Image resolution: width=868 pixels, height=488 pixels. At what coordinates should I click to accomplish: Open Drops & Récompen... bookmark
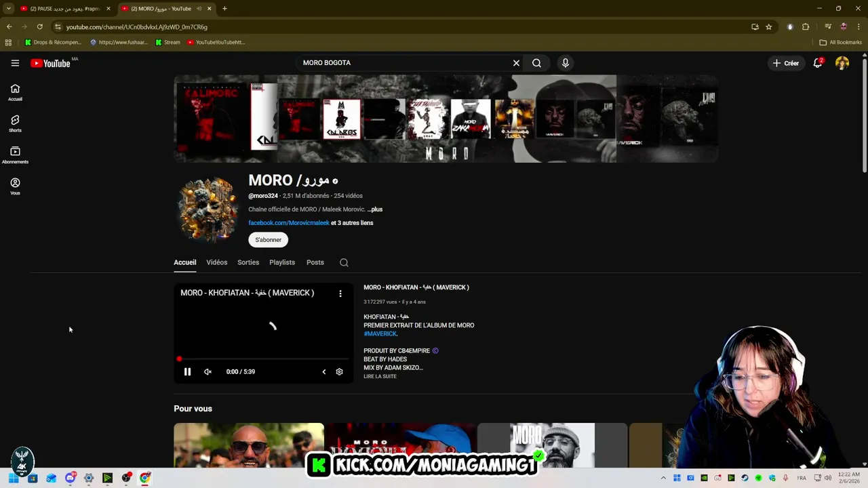pyautogui.click(x=53, y=42)
